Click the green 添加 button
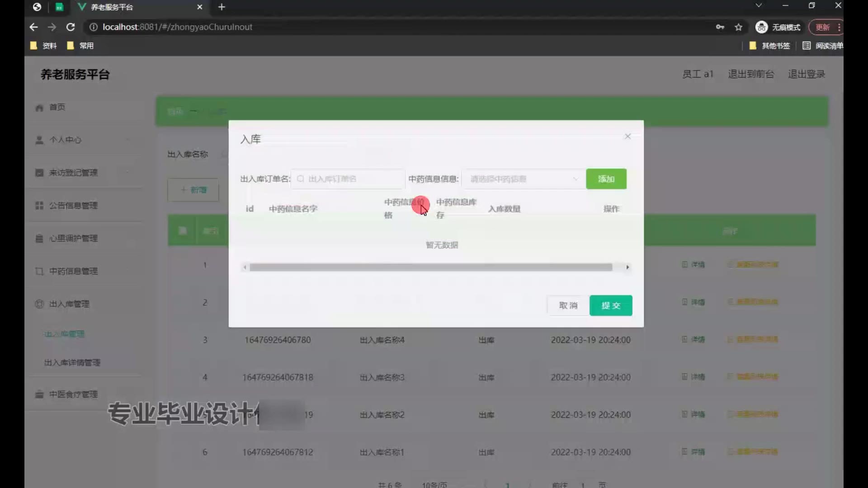This screenshot has height=488, width=868. pyautogui.click(x=606, y=179)
